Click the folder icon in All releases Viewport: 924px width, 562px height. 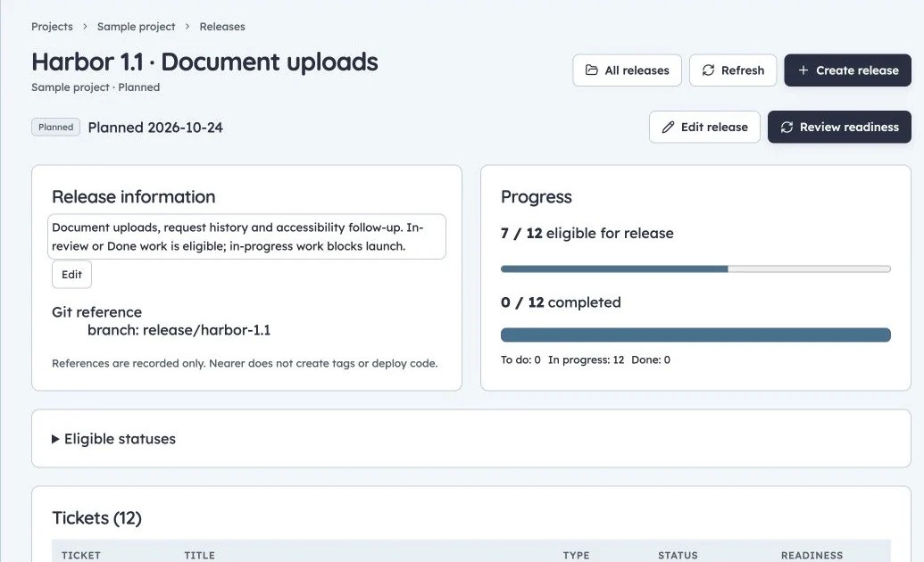[591, 70]
